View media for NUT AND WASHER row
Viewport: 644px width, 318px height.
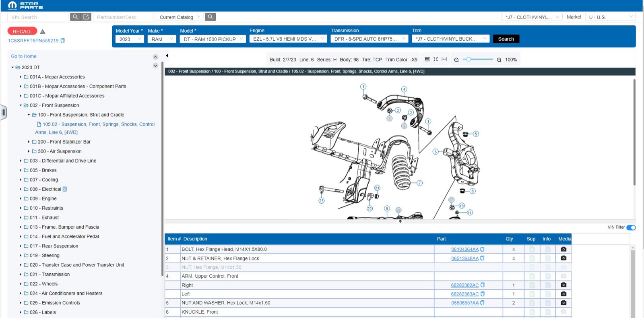point(563,303)
